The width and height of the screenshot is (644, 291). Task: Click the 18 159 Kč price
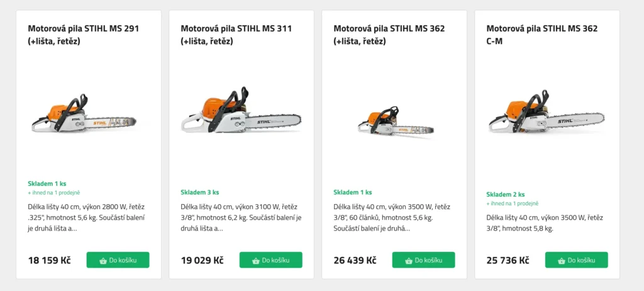click(50, 260)
